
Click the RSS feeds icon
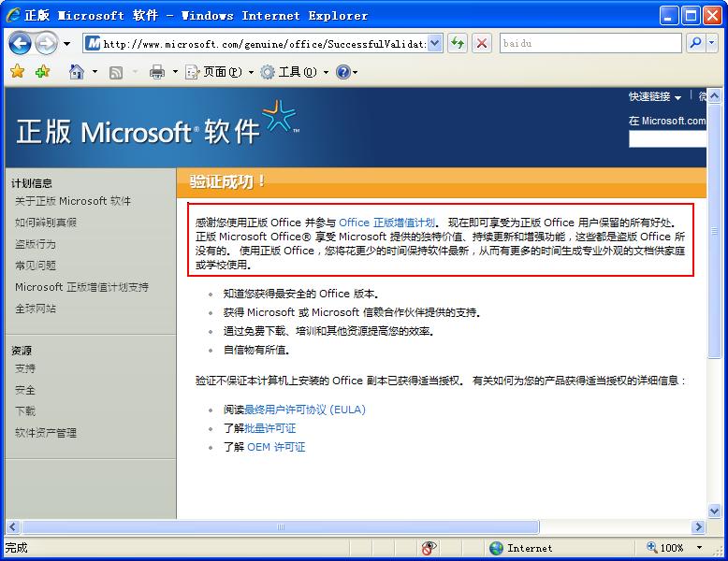click(116, 72)
